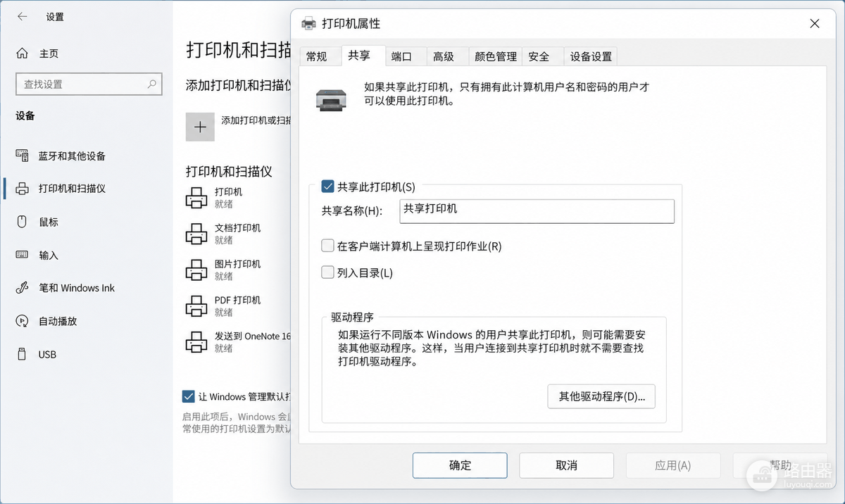This screenshot has width=845, height=504.
Task: Open the Home (主页) icon in Settings
Action: (23, 53)
